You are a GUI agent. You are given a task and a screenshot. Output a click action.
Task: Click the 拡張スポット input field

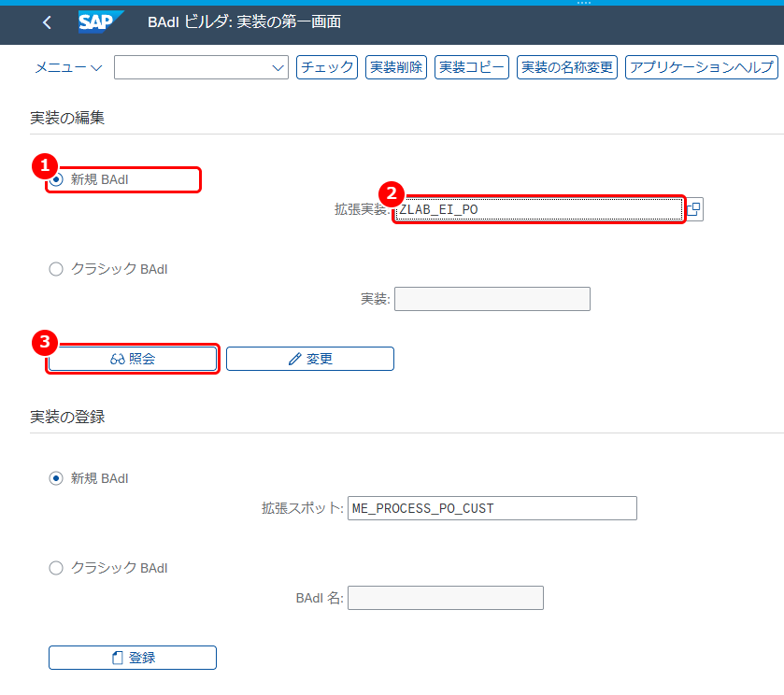pyautogui.click(x=492, y=508)
